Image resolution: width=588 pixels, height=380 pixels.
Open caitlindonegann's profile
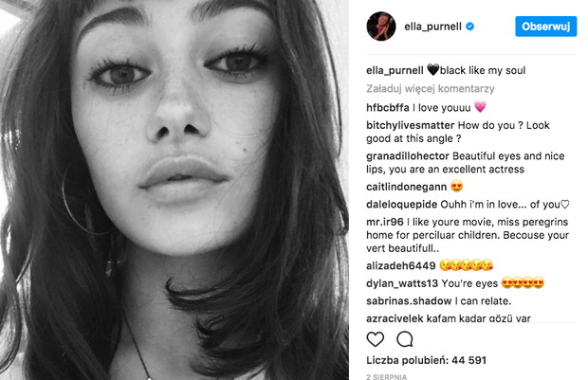coord(407,187)
